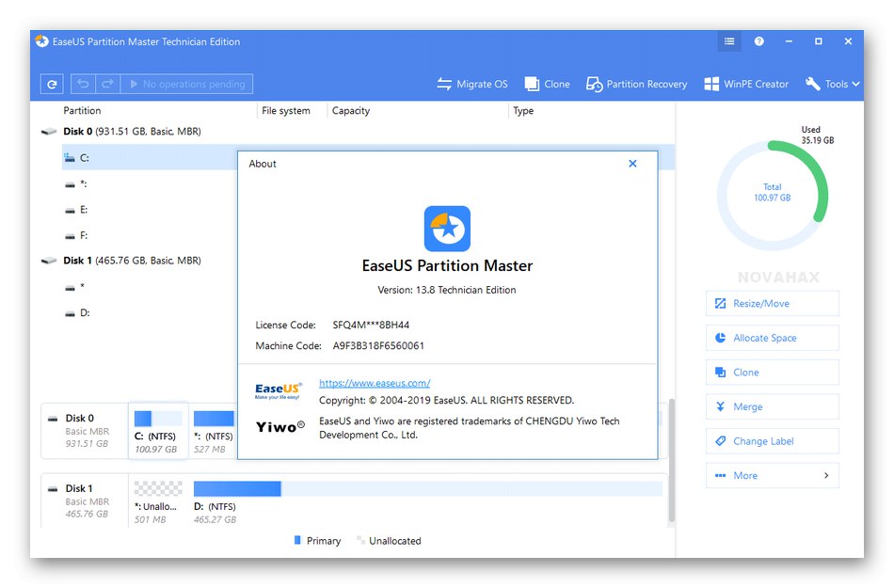894x588 pixels.
Task: Select Disk 1 in partition tree
Action: pyautogui.click(x=132, y=261)
